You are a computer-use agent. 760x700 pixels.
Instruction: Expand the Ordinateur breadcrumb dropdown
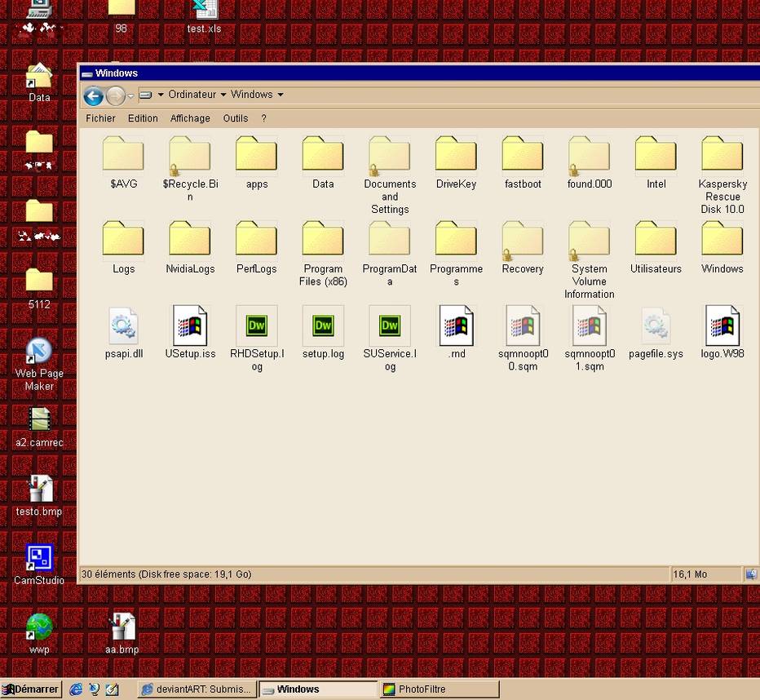222,95
